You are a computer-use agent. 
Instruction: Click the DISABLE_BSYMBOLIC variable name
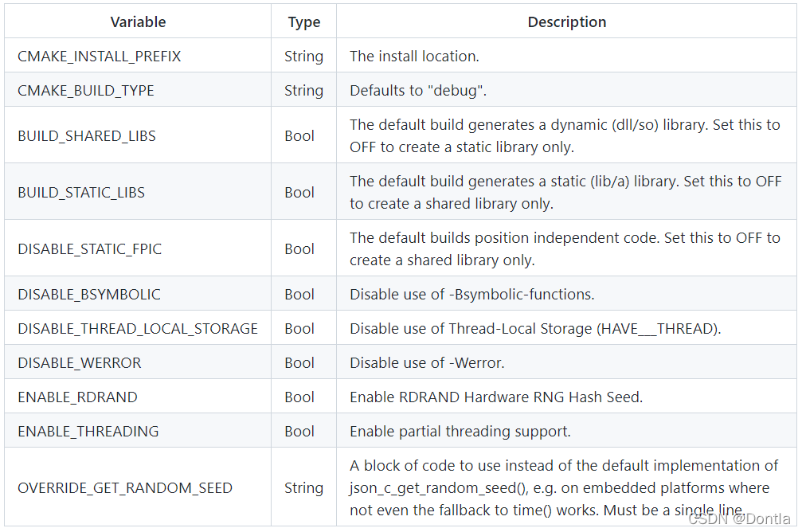coord(89,295)
